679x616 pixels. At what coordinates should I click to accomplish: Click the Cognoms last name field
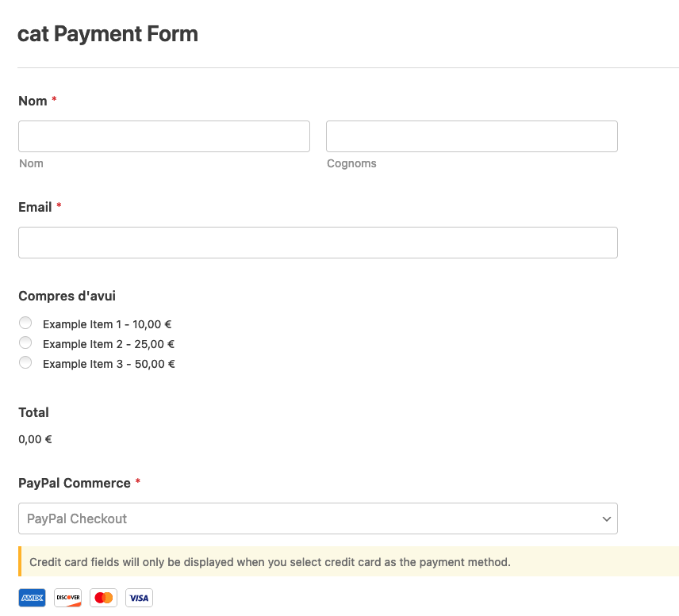(472, 136)
